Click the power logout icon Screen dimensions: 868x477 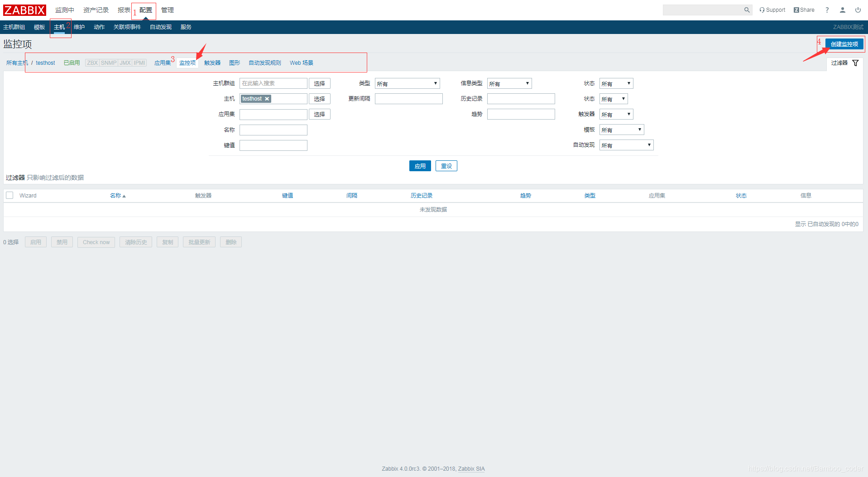coord(858,10)
